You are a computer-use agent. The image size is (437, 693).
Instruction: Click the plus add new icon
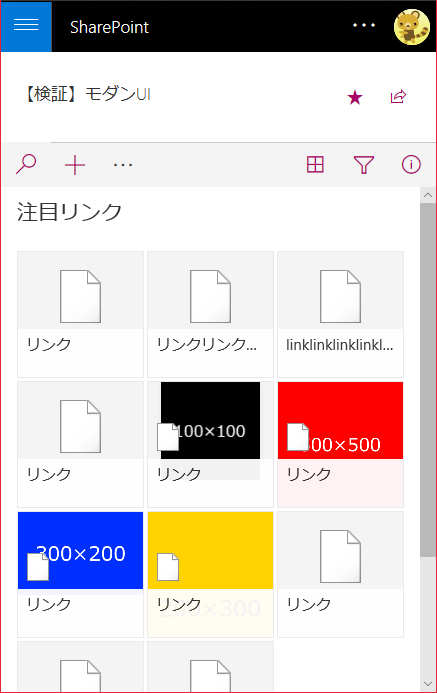(x=75, y=165)
